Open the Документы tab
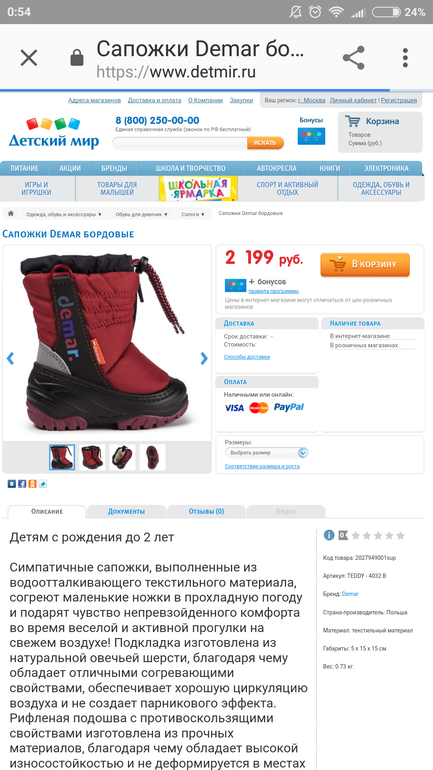The height and width of the screenshot is (770, 433). [126, 511]
